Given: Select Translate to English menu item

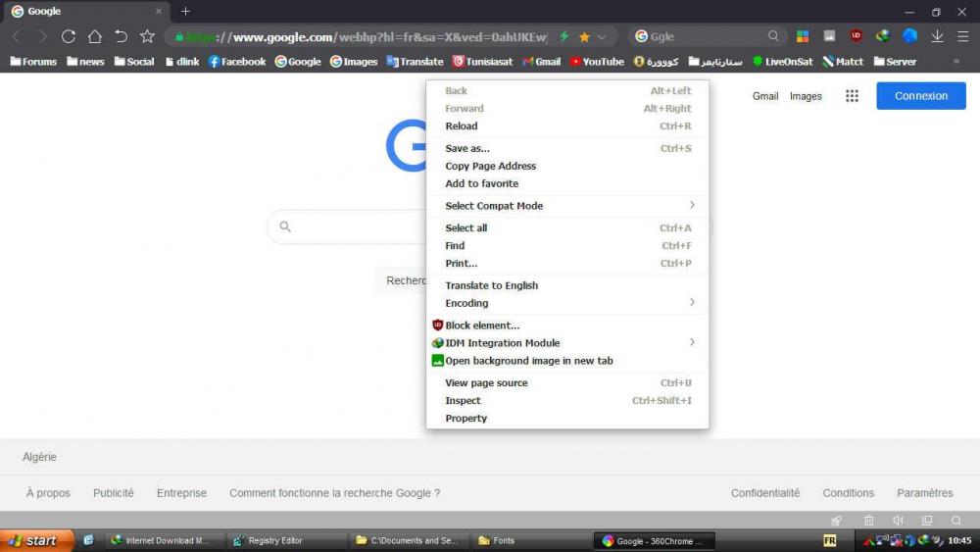Looking at the screenshot, I should 567,285.
